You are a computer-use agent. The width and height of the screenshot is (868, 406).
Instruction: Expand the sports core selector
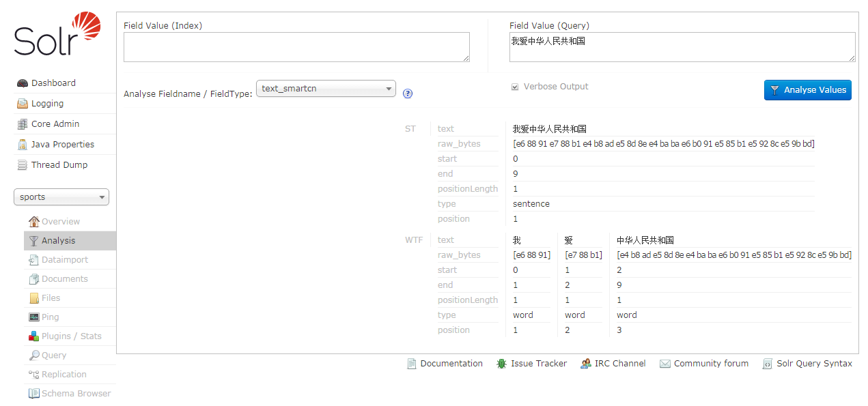tap(61, 197)
